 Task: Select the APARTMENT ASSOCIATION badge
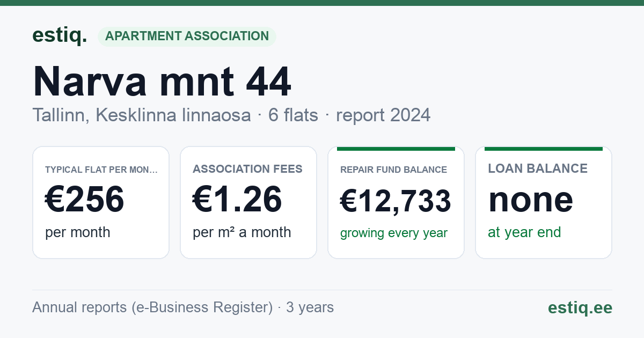click(x=187, y=36)
